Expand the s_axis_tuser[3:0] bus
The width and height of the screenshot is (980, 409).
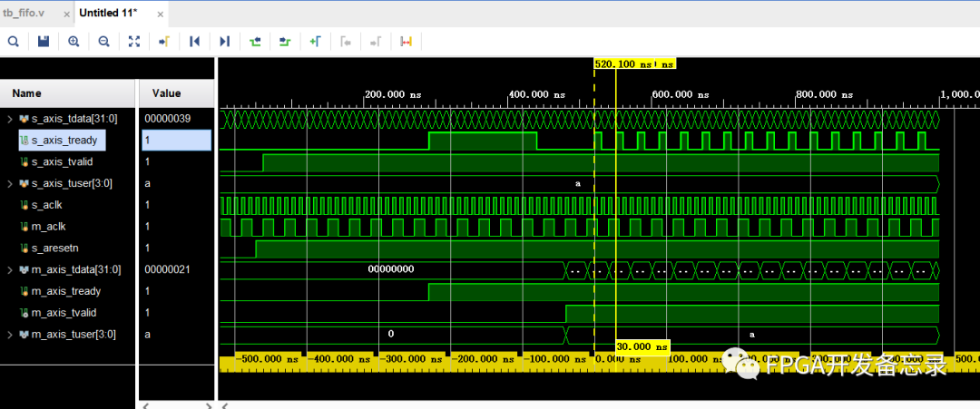click(10, 184)
